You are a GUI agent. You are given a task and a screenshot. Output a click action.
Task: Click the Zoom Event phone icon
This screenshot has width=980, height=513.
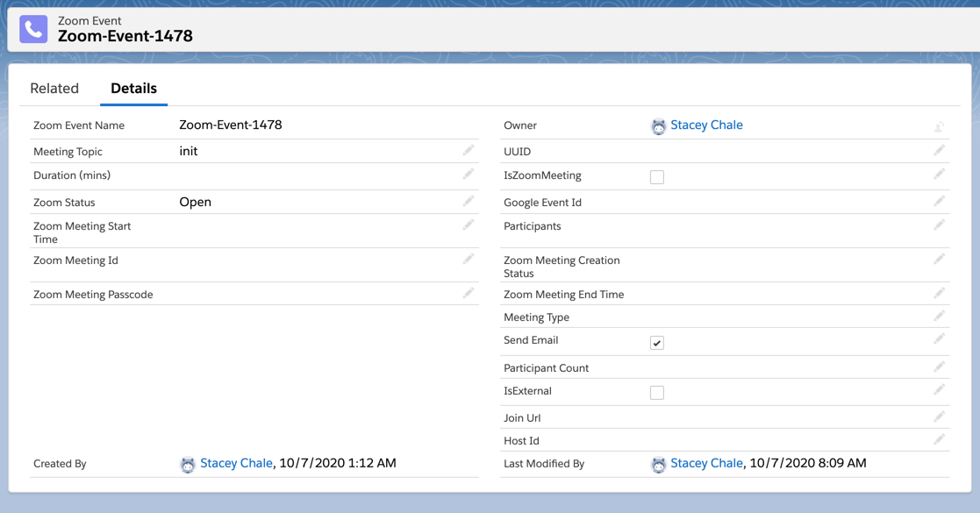[33, 29]
